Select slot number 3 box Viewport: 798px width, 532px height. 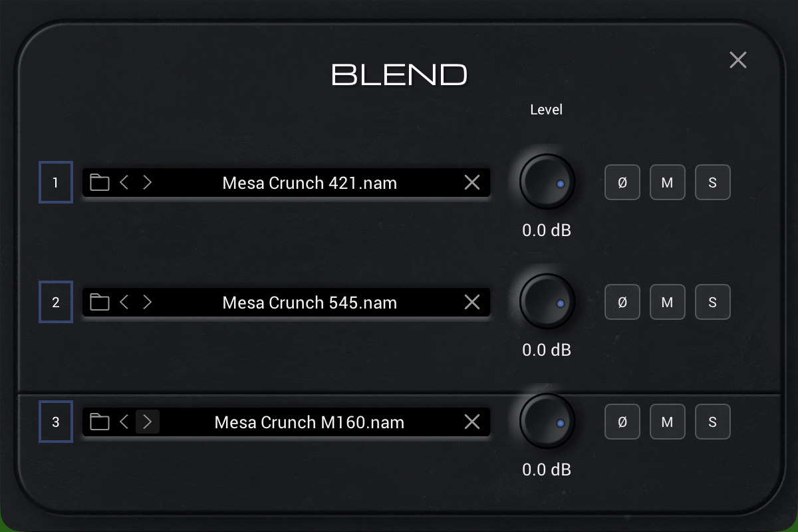[56, 422]
